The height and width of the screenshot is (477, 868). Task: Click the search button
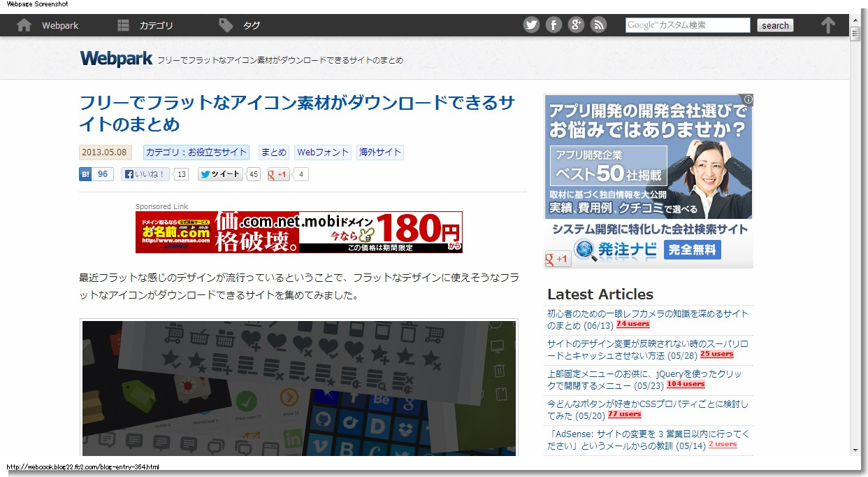pyautogui.click(x=775, y=25)
